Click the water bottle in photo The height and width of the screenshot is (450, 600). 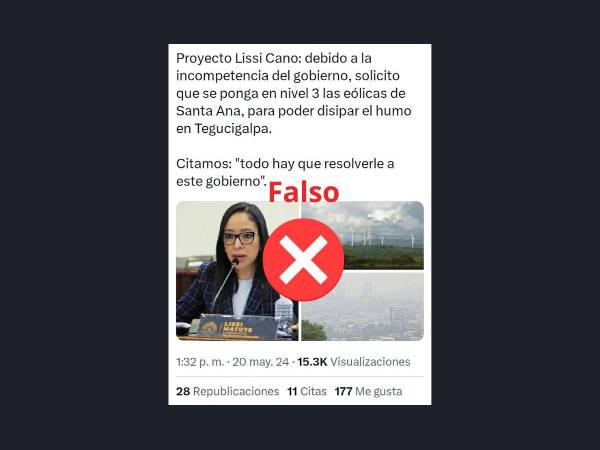tap(284, 316)
